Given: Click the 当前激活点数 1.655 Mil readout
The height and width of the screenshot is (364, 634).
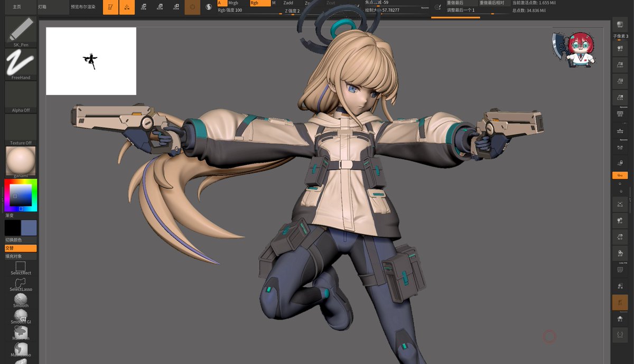Looking at the screenshot, I should pyautogui.click(x=534, y=3).
